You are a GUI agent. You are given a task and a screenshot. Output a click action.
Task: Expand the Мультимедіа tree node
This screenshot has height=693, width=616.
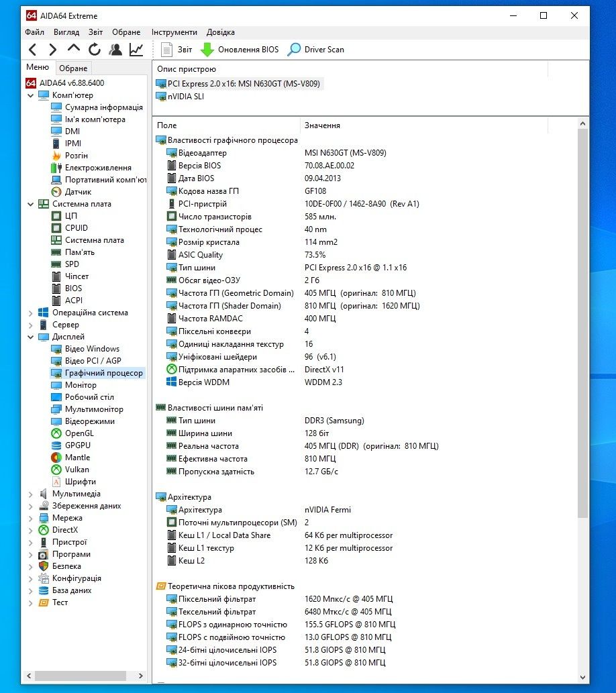click(x=30, y=494)
